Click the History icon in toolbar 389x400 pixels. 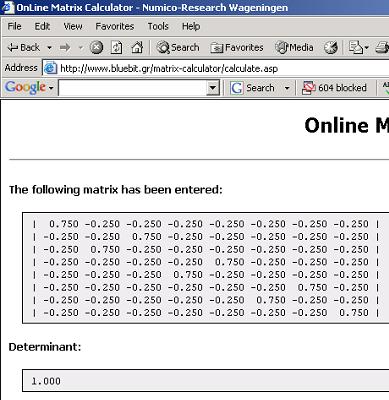click(x=331, y=48)
